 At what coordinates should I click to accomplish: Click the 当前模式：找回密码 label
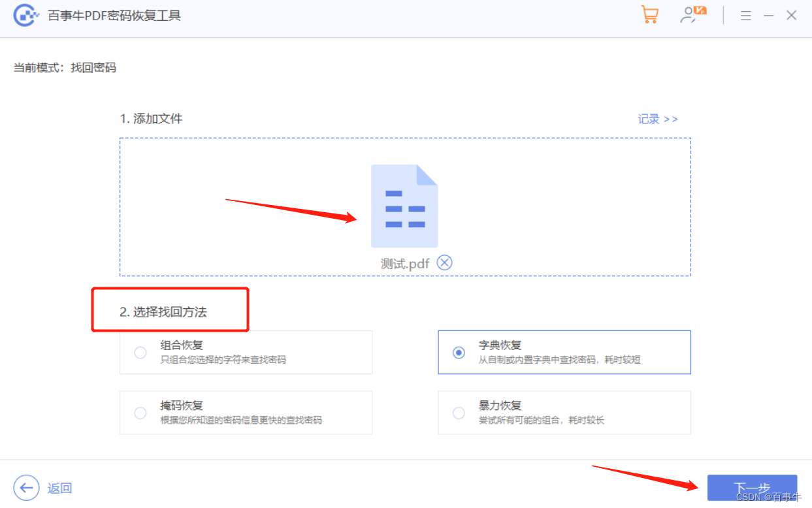(65, 67)
